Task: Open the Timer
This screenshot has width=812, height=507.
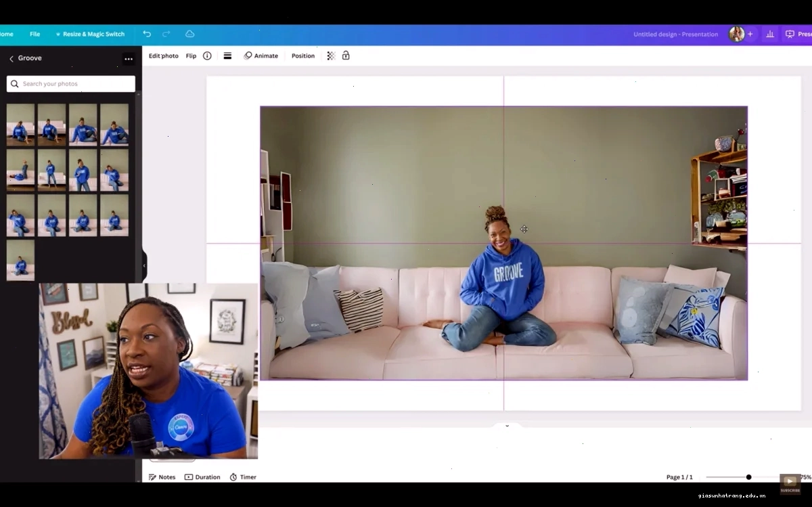Action: pyautogui.click(x=243, y=477)
